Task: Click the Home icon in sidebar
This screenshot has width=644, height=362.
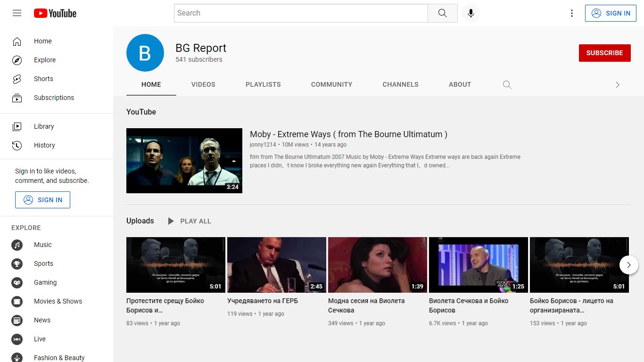Action: pyautogui.click(x=17, y=41)
